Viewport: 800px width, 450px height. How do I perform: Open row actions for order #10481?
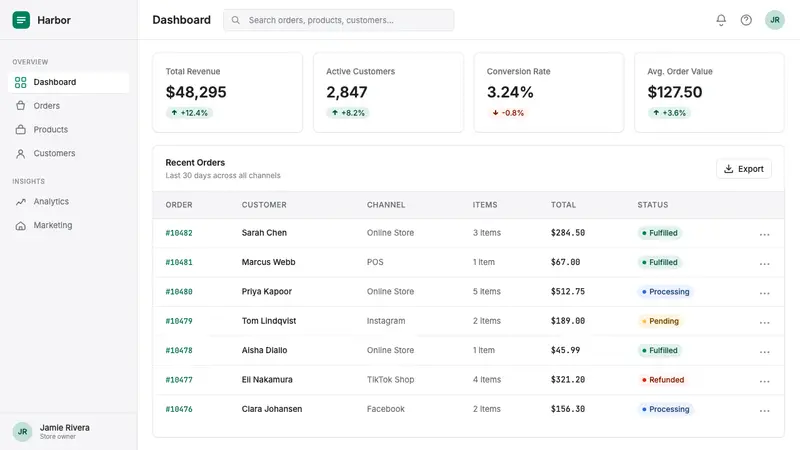(764, 264)
